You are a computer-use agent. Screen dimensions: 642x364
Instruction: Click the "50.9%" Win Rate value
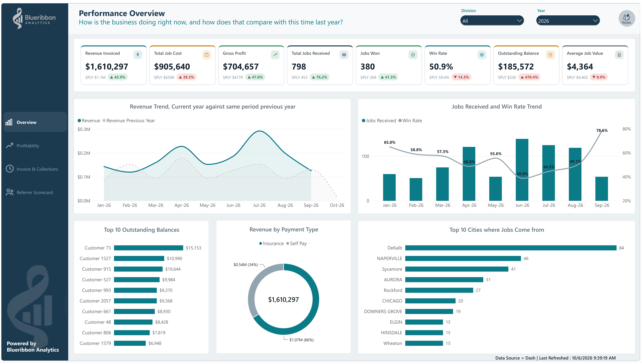pos(441,67)
